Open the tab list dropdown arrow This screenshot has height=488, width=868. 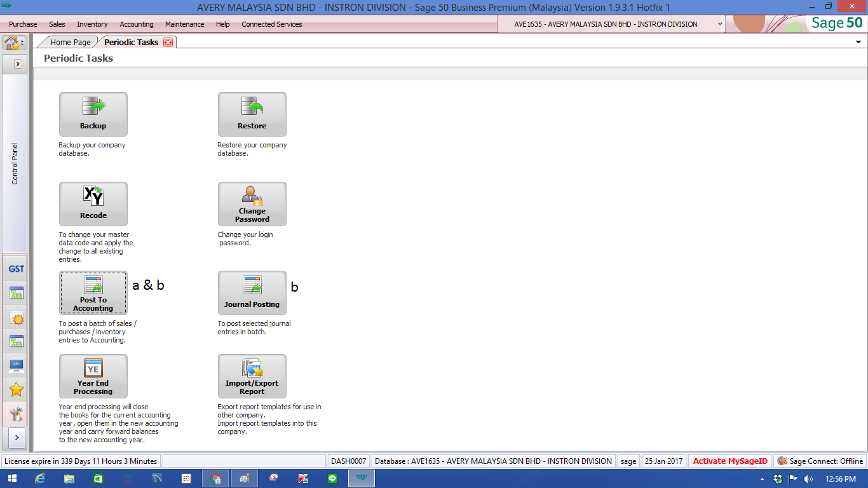pyautogui.click(x=859, y=42)
